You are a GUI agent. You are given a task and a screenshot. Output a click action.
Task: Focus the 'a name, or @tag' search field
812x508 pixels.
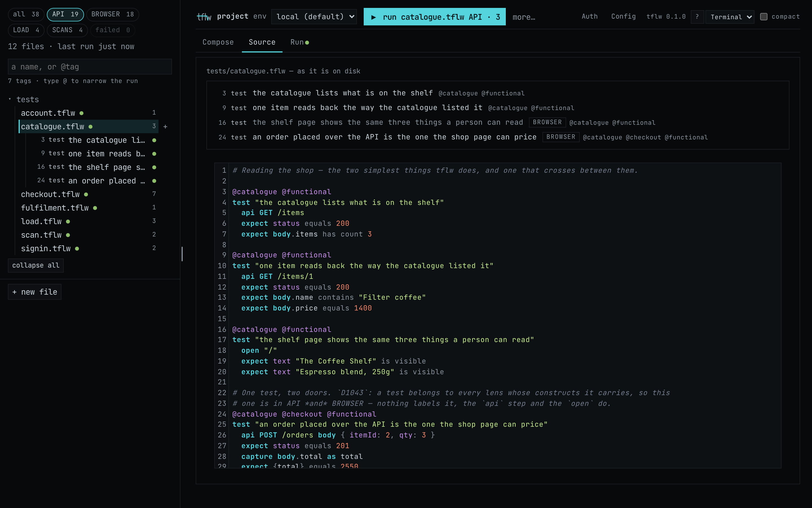coord(90,67)
